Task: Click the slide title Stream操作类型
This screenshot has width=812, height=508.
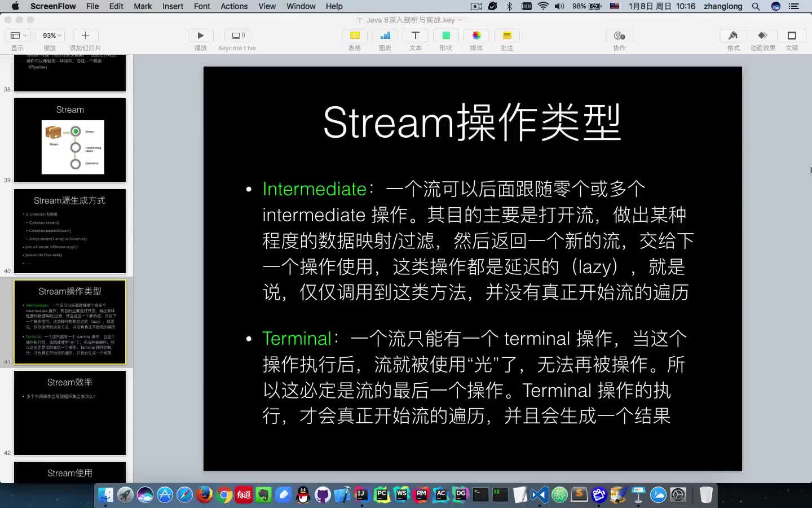Action: tap(472, 122)
